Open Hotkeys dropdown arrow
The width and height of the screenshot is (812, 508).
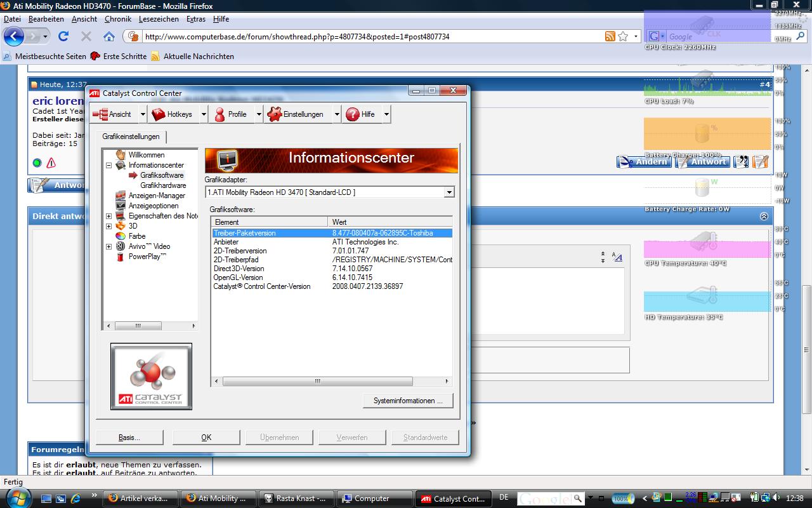click(x=204, y=114)
